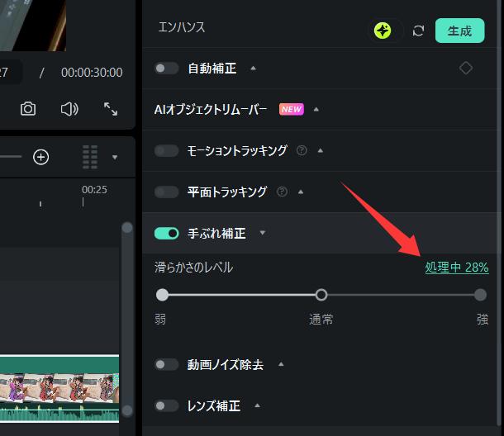The width and height of the screenshot is (504, 436).
Task: Zoom in timeline with plus icon
Action: pos(40,157)
